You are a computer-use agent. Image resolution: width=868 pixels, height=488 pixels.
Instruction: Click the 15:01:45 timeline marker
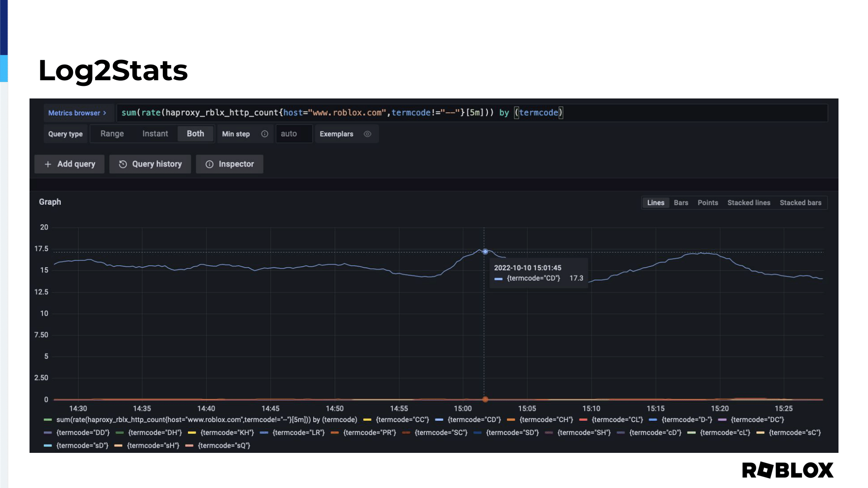485,252
